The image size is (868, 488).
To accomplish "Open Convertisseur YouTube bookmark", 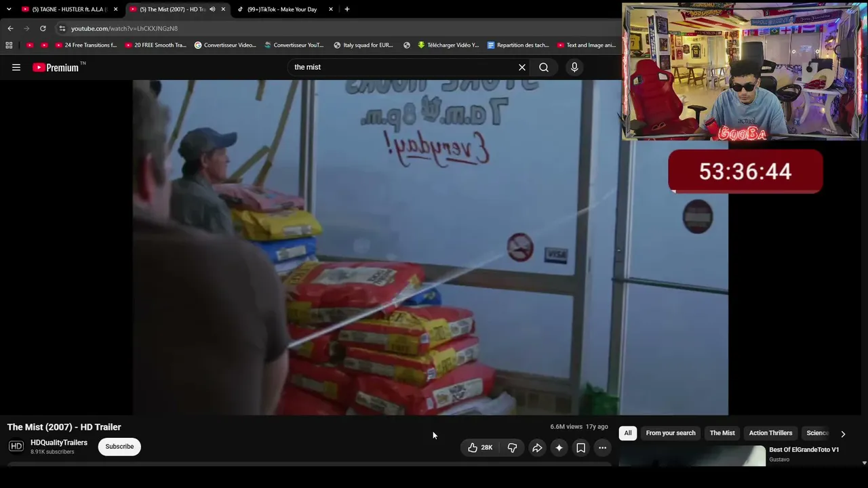I will [x=295, y=45].
